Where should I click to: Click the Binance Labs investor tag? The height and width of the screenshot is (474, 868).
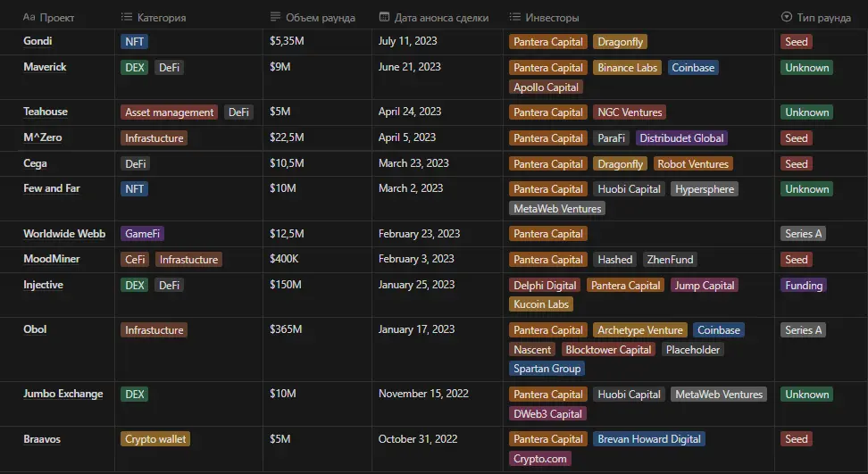pos(627,68)
